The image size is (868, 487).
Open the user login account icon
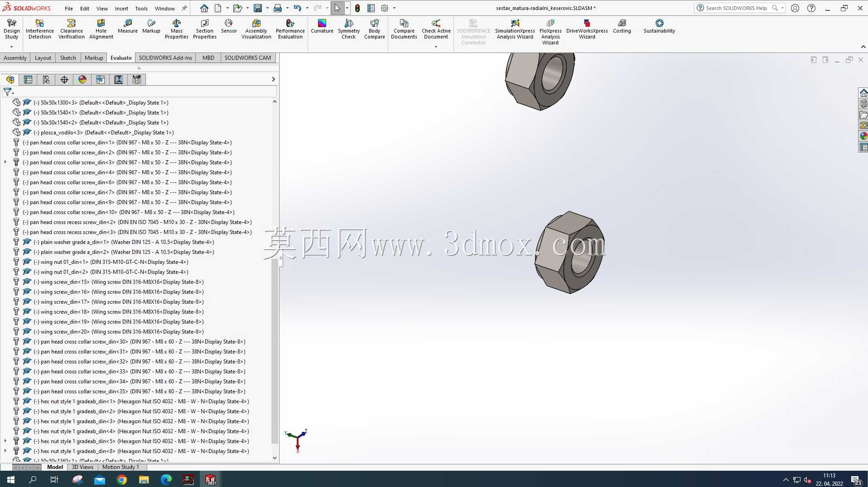(795, 8)
